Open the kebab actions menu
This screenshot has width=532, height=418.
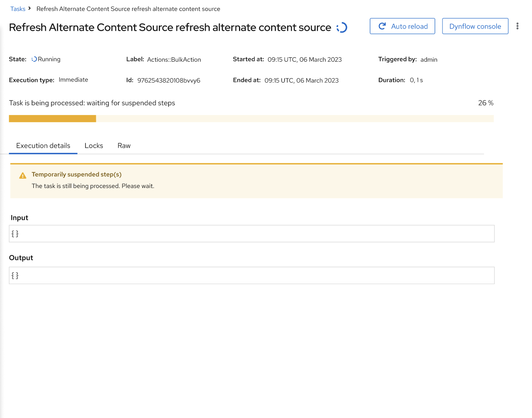coord(517,26)
